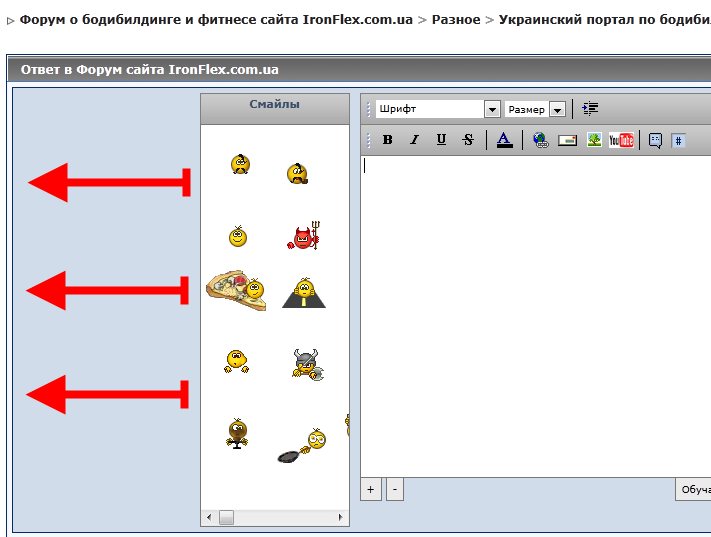Open the text color picker
The height and width of the screenshot is (537, 711).
pyautogui.click(x=504, y=140)
